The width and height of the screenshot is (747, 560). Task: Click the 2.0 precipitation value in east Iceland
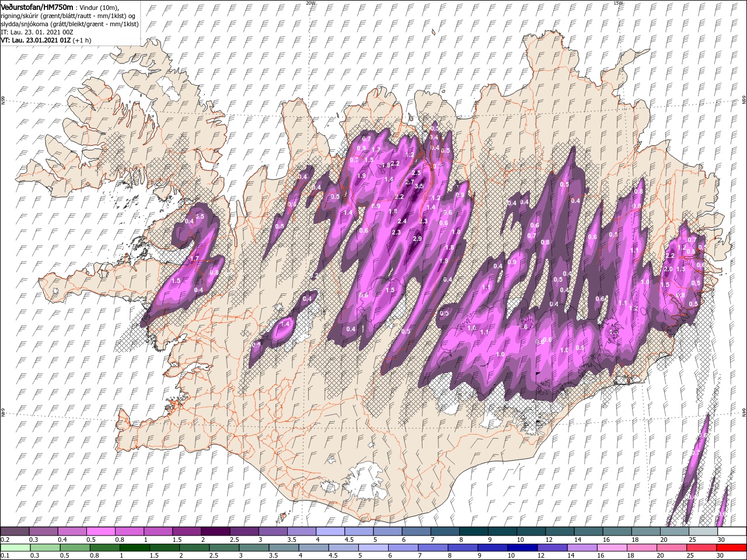point(668,269)
